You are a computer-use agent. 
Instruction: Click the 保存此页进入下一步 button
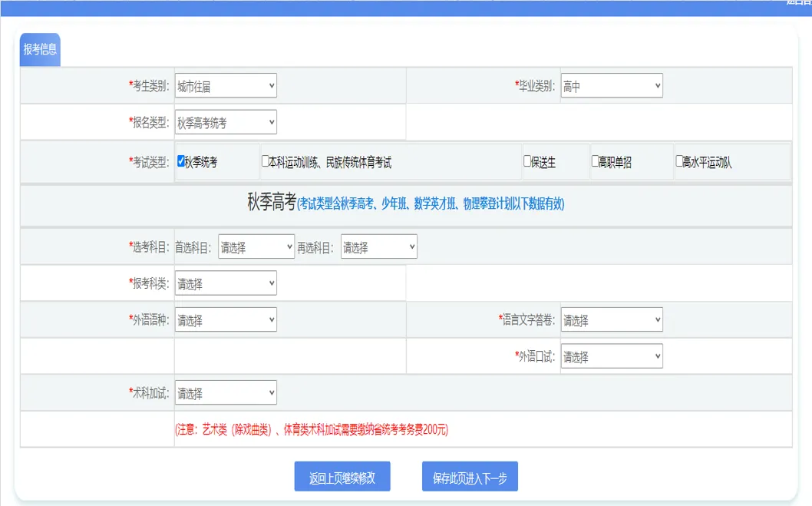point(469,476)
